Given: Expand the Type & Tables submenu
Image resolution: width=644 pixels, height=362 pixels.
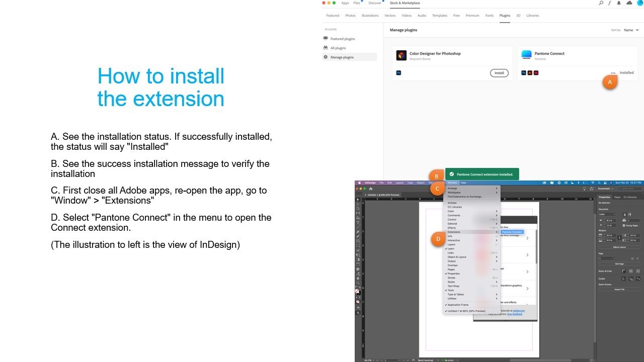Looking at the screenshot, I should (x=471, y=294).
